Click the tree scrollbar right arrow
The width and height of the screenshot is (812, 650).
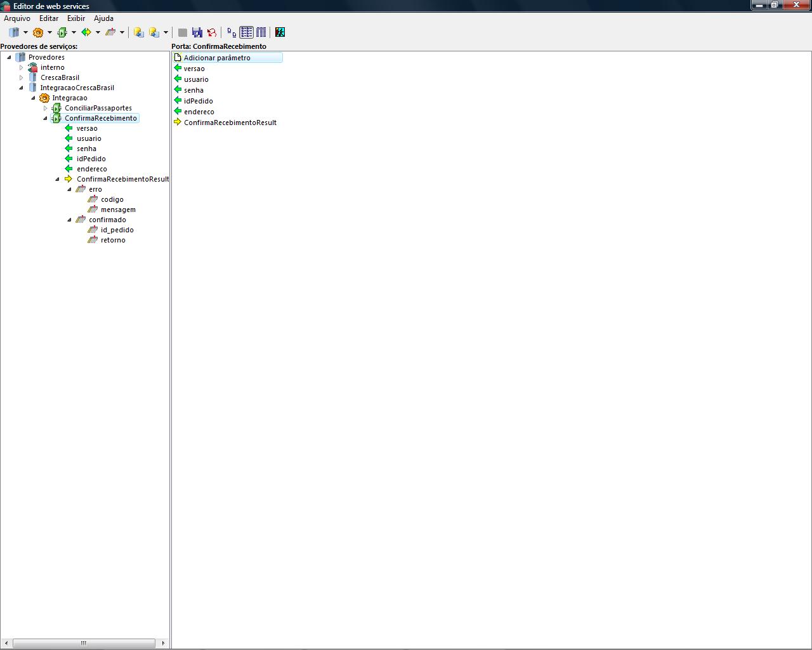click(x=163, y=643)
